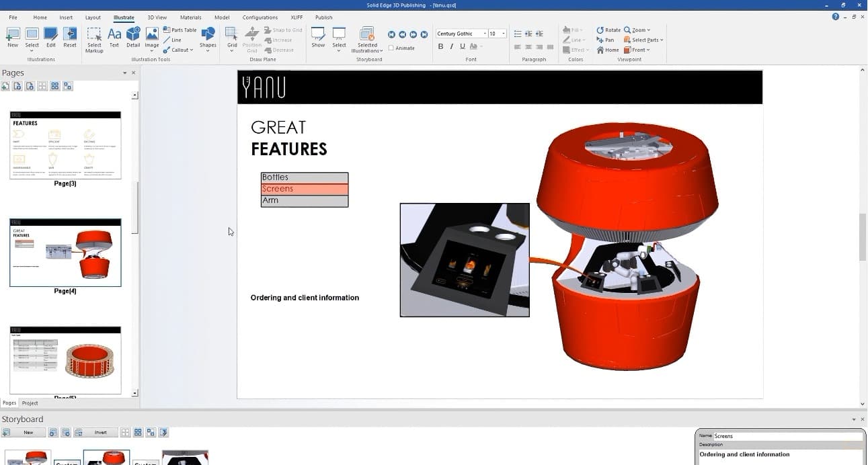Open the Help question mark
This screenshot has height=465, width=868.
tap(836, 17)
